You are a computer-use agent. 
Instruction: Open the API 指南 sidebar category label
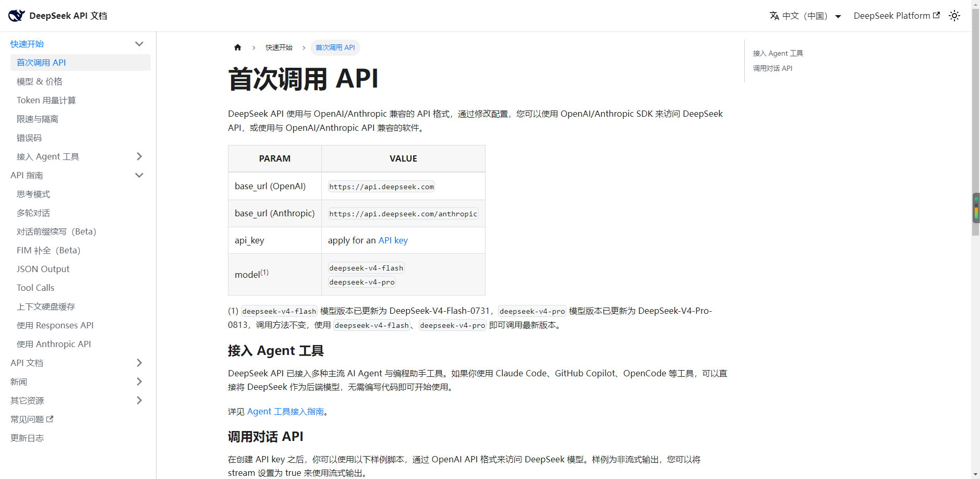coord(27,175)
